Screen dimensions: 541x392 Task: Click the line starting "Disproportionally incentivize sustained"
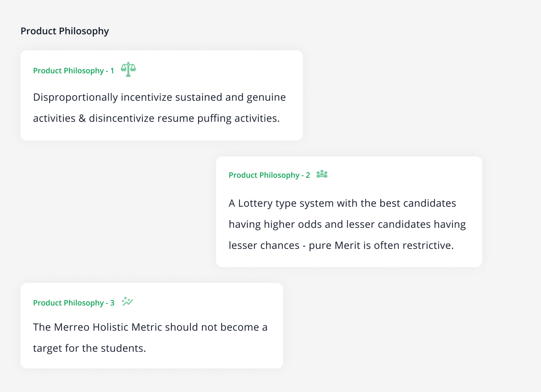coord(159,97)
